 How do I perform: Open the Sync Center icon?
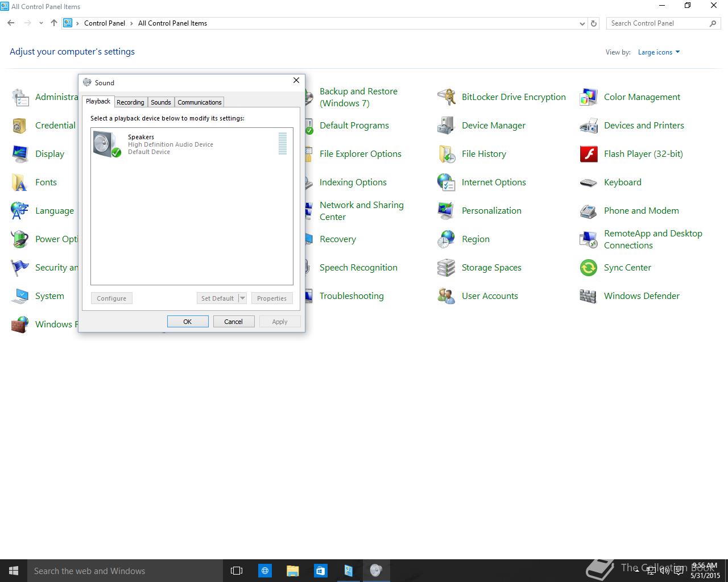(x=588, y=268)
